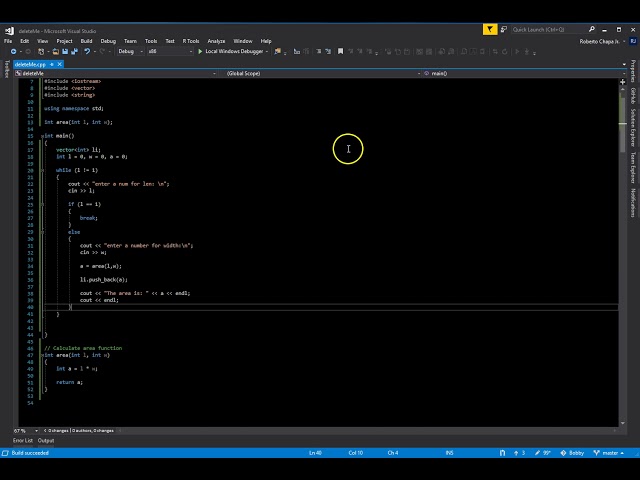Click the Save All icon
Viewport: 640px width, 480px height.
tap(74, 51)
